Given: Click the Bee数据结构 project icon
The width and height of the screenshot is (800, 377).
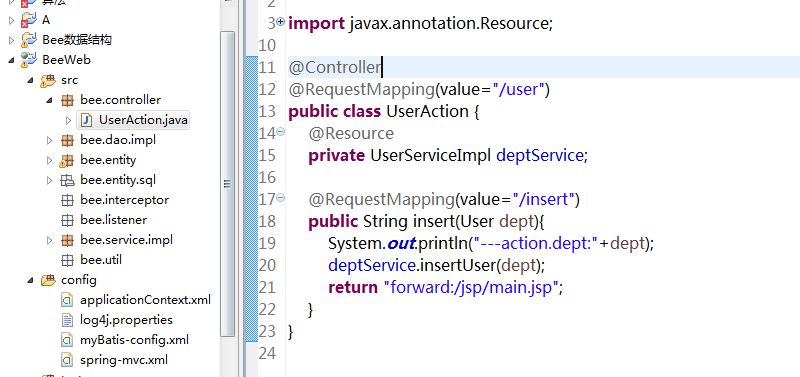Looking at the screenshot, I should [29, 40].
